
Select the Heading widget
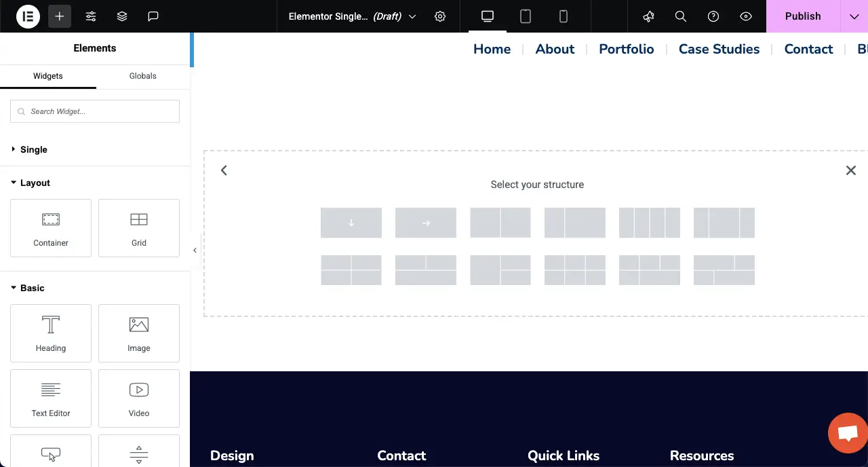click(x=51, y=333)
